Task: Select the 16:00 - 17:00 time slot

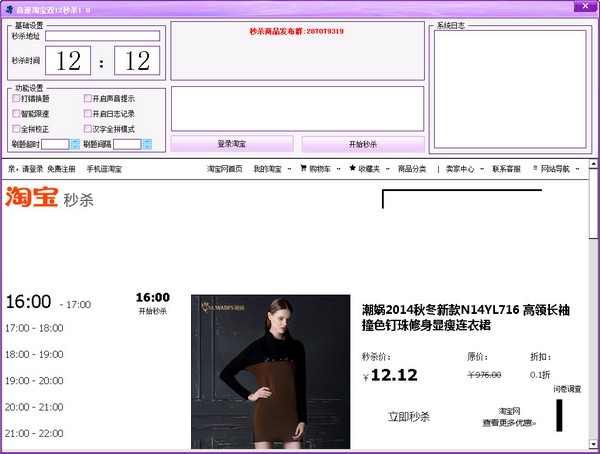Action: [48, 302]
